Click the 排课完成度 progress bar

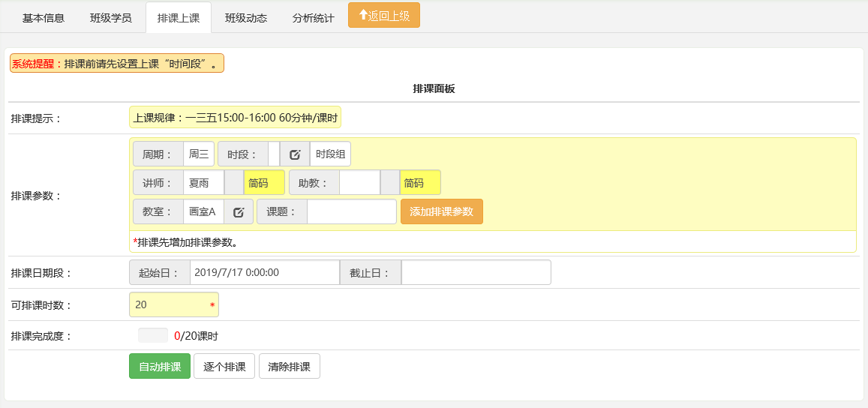pyautogui.click(x=153, y=336)
